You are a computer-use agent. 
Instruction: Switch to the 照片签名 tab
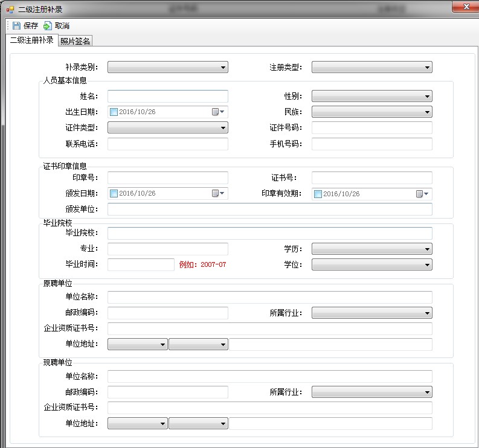(x=76, y=41)
